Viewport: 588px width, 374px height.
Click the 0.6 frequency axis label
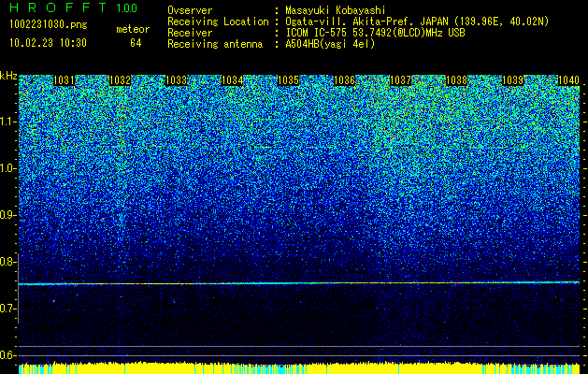coord(7,355)
